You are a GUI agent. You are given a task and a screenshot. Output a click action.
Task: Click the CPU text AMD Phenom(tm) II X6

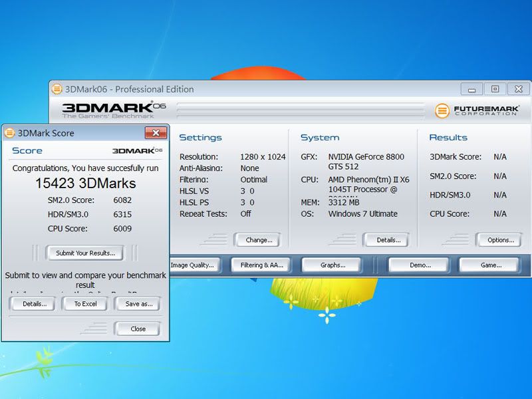tap(368, 180)
